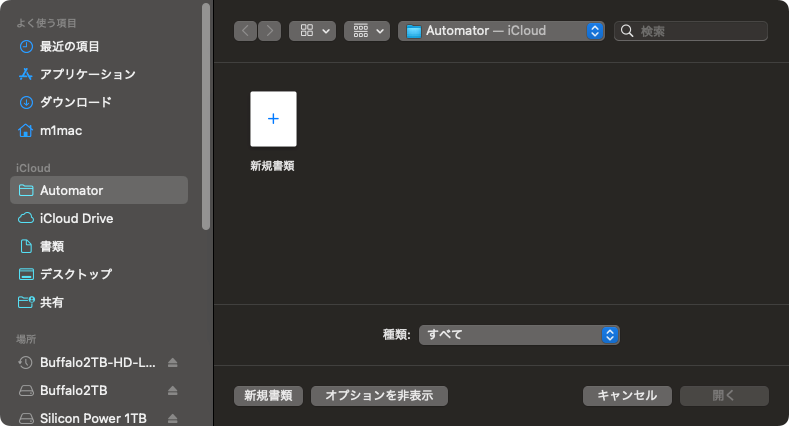
Task: Click the オプションを非表示 button
Action: click(379, 395)
